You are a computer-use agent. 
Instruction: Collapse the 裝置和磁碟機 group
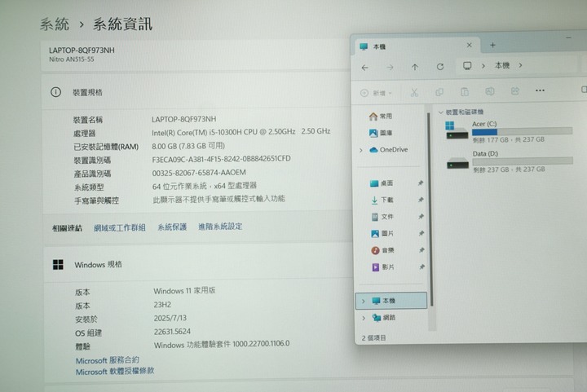[x=440, y=112]
